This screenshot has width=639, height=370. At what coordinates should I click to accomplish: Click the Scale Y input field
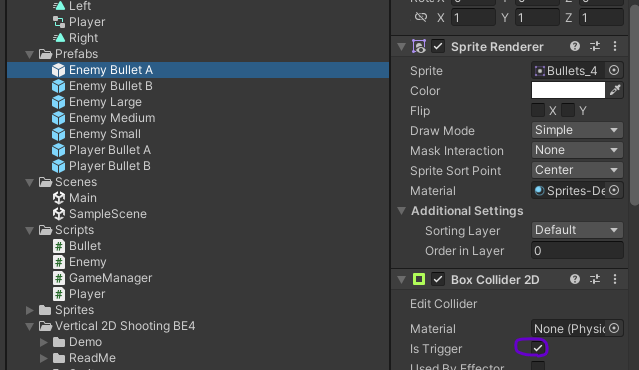point(537,18)
